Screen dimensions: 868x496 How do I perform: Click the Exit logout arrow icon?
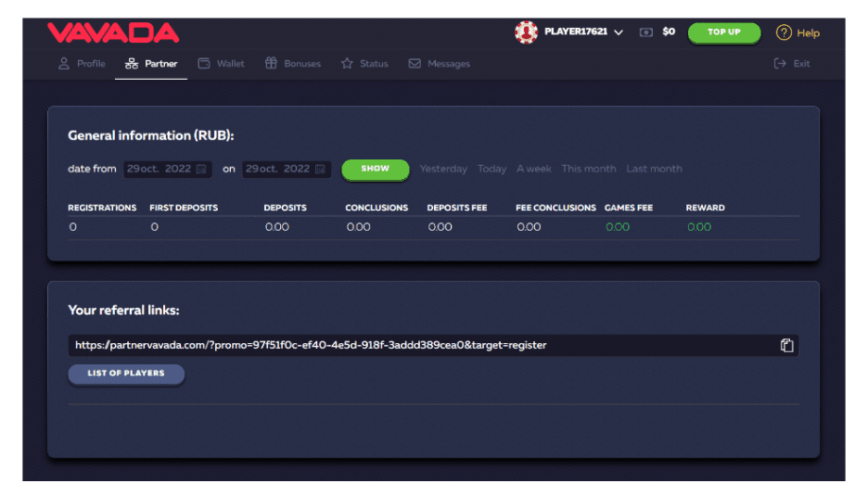click(780, 64)
